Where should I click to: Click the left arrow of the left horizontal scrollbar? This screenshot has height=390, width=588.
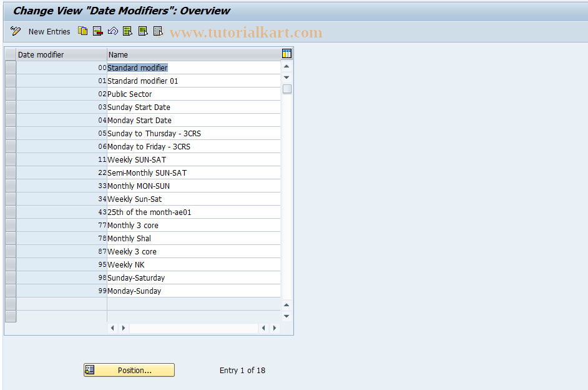(x=112, y=328)
